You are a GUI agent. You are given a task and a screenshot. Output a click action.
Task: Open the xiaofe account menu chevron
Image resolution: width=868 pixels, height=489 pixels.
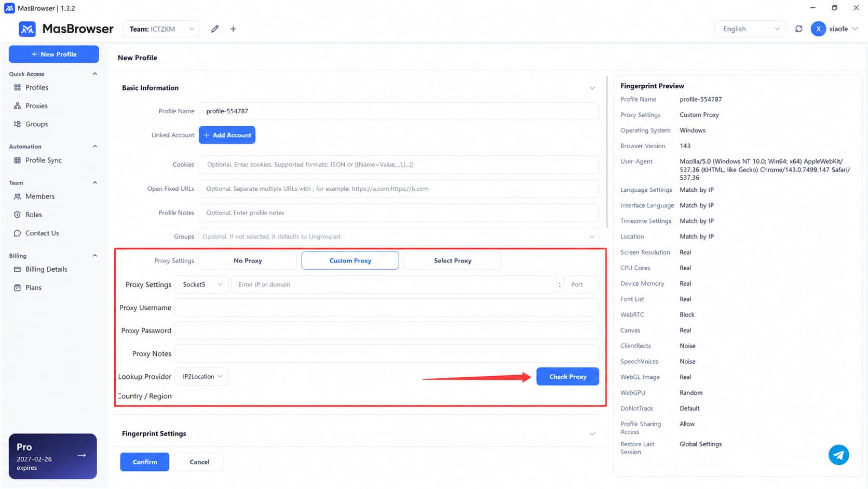[855, 29]
